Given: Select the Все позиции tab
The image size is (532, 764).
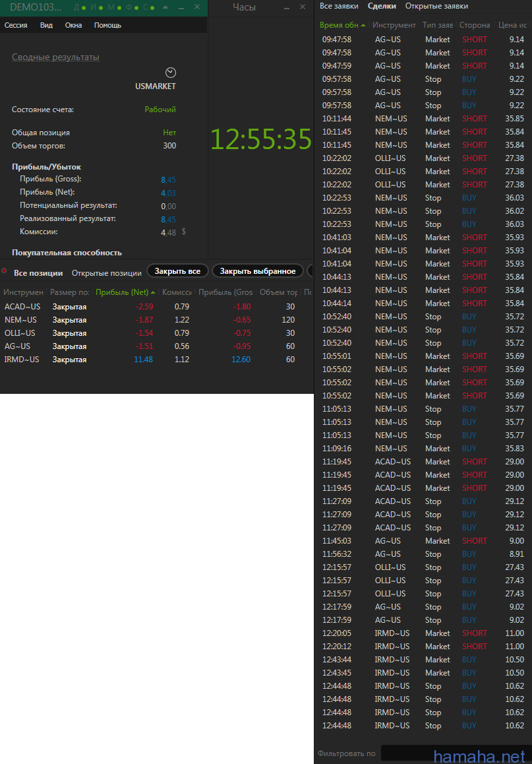Looking at the screenshot, I should tap(38, 273).
